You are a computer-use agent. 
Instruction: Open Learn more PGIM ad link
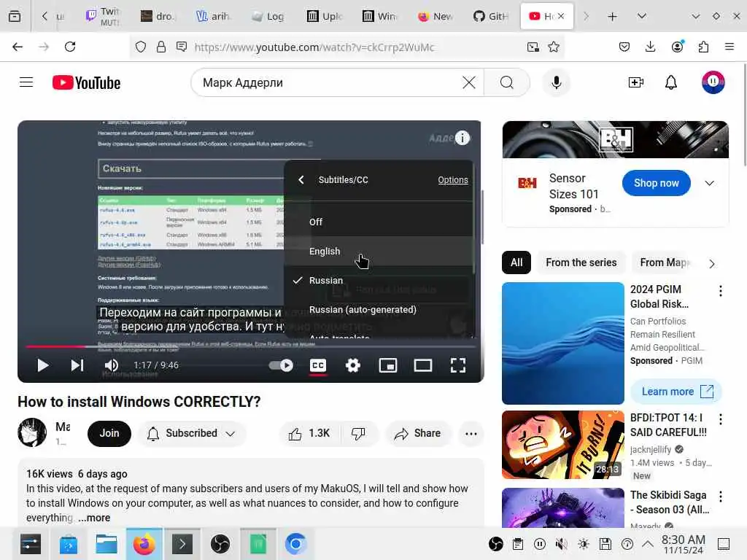coord(676,392)
